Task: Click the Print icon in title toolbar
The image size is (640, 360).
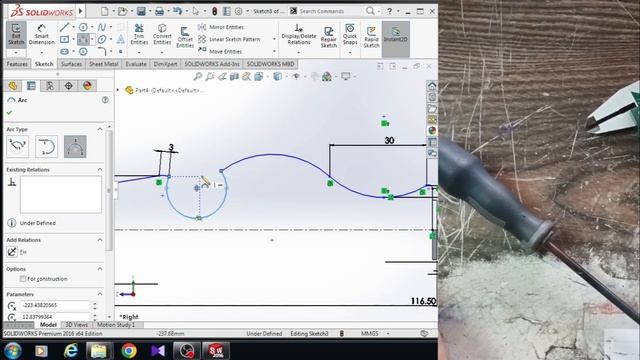Action: pyautogui.click(x=159, y=11)
